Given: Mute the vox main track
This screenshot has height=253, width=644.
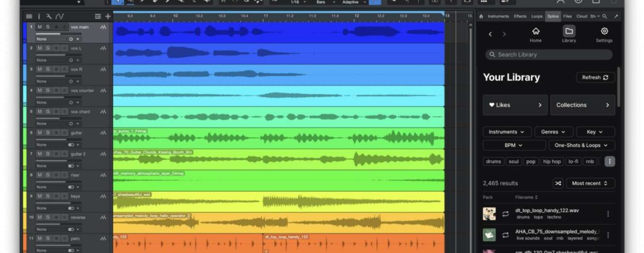Looking at the screenshot, I should pyautogui.click(x=40, y=27).
